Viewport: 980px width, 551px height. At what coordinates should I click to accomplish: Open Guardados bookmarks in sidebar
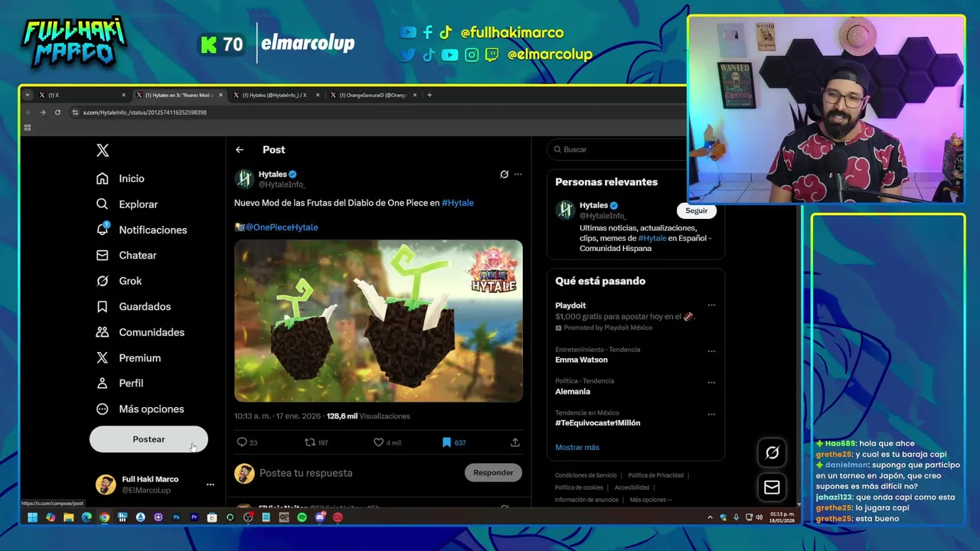pos(133,307)
